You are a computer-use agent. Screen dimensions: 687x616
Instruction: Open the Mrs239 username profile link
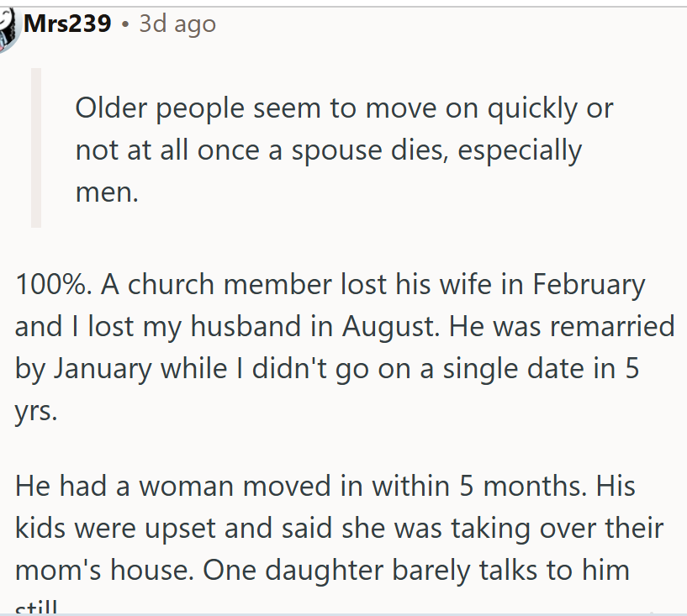coord(67,24)
